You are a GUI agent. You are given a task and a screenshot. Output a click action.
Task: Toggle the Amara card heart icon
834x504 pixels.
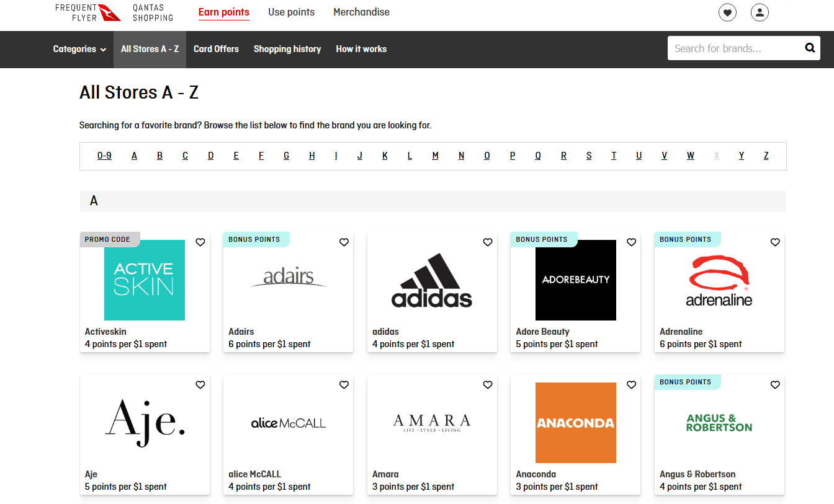click(x=488, y=385)
